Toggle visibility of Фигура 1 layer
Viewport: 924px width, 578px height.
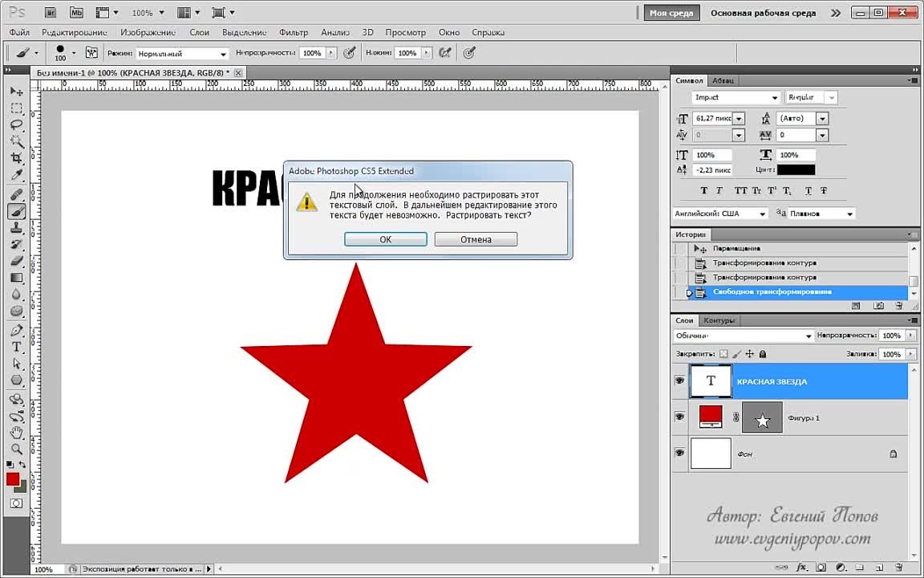(x=679, y=417)
